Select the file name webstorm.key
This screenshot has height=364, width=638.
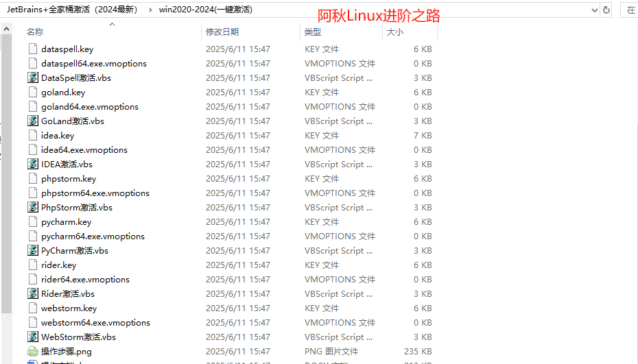69,308
